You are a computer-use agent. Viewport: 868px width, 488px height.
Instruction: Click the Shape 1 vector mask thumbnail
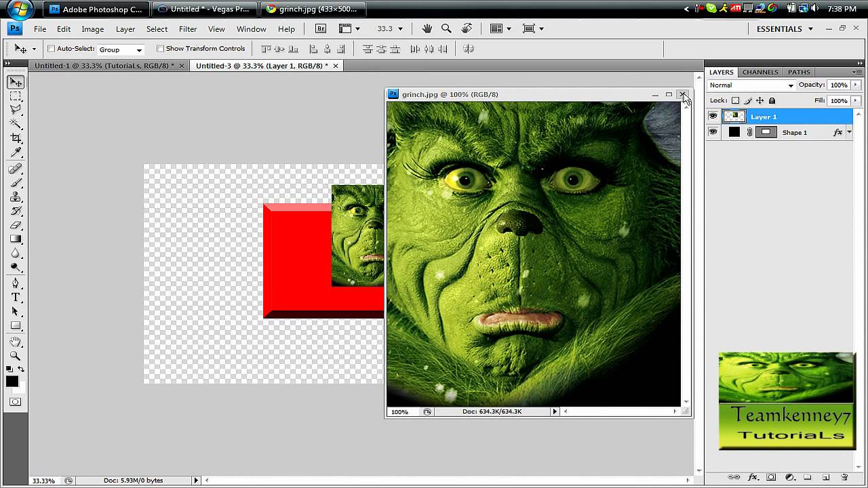766,132
